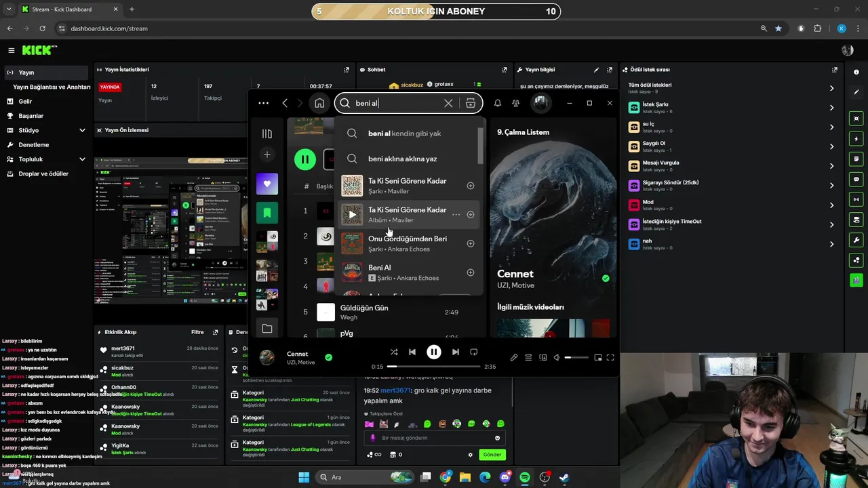Viewport: 868px width, 488px height.
Task: Play Ta Ki Seni Görene Kadar album result
Action: pos(352,215)
